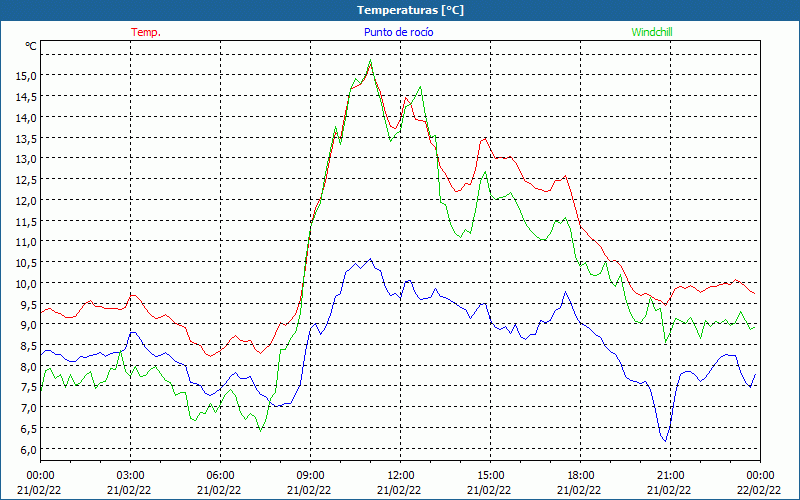Click the 10,5 y-axis value

point(26,263)
